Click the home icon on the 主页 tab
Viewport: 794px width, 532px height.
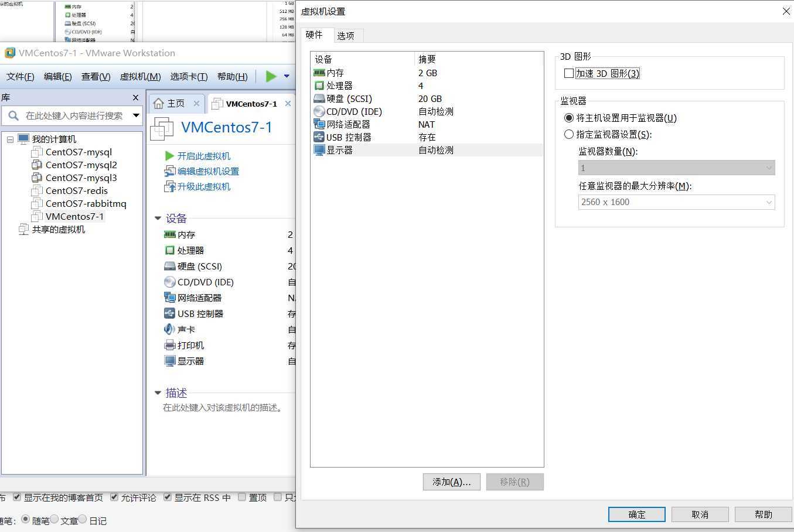tap(158, 104)
